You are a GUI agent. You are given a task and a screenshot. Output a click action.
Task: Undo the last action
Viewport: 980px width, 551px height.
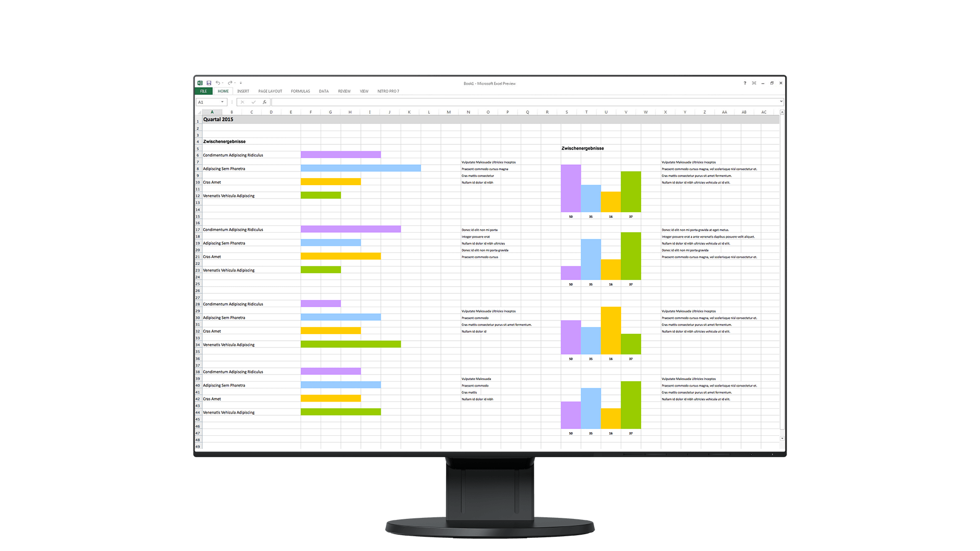point(217,83)
